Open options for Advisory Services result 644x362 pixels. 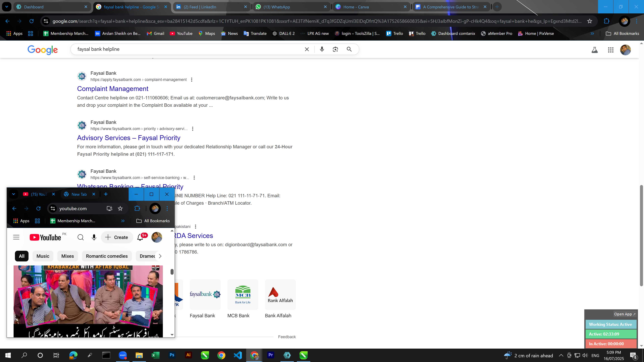coord(193,129)
